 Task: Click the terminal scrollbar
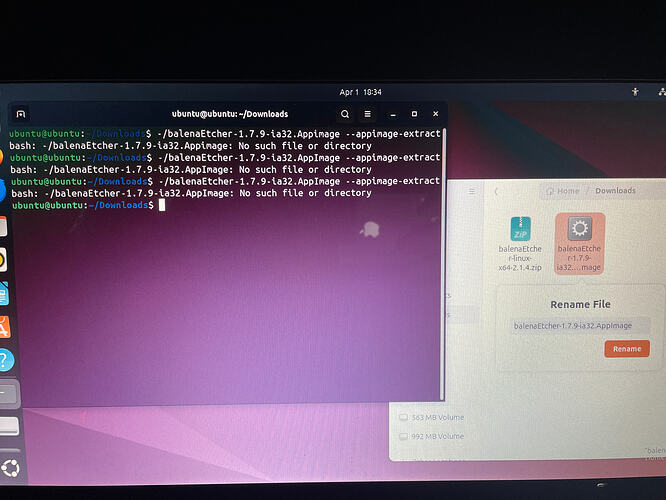[443, 264]
